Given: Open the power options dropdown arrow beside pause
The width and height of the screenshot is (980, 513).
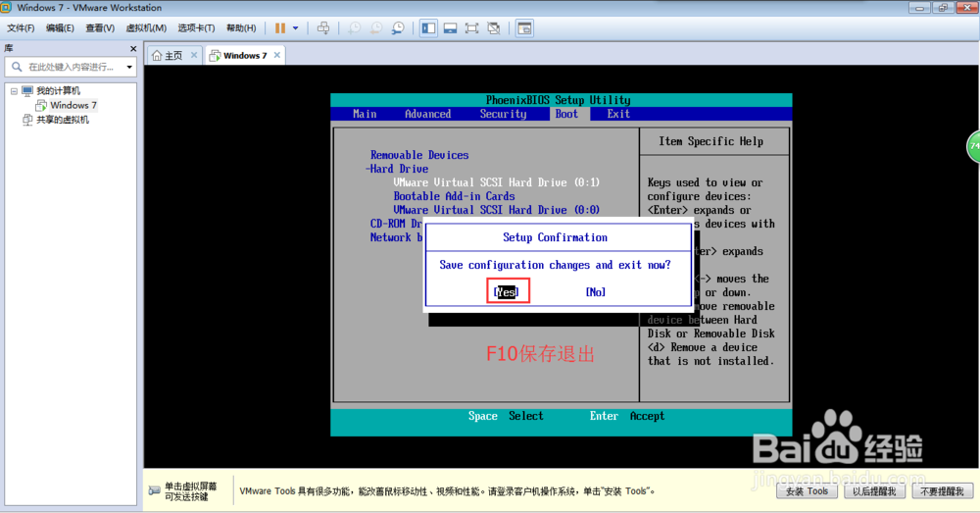Looking at the screenshot, I should pos(296,28).
